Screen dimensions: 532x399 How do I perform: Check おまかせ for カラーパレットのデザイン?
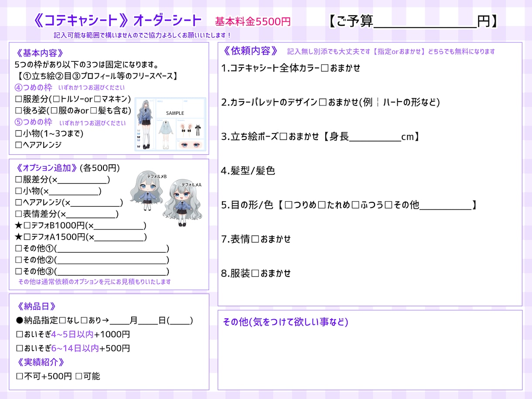tap(323, 102)
